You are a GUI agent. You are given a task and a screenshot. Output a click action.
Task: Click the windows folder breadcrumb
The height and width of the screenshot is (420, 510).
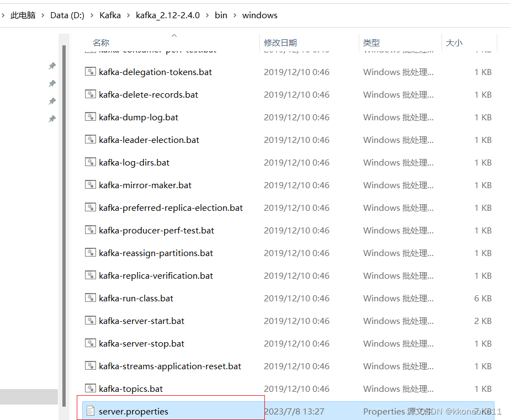(260, 15)
